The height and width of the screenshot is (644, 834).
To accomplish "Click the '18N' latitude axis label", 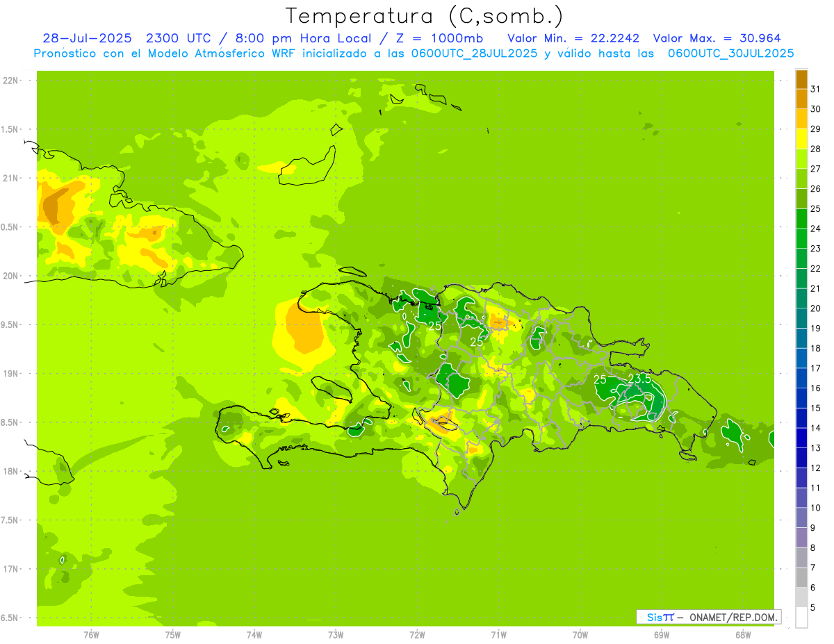I will tap(10, 471).
